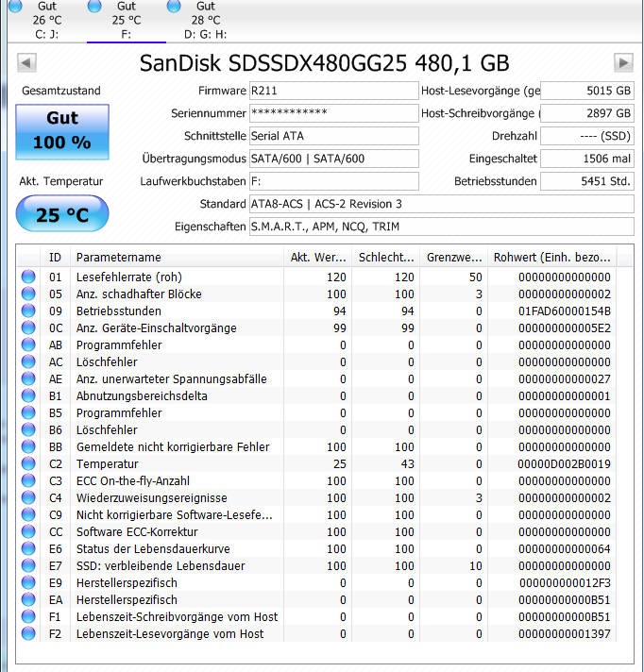The height and width of the screenshot is (672, 644).
Task: Select the 'Wiederzuweisungsereignisse' parameter name
Action: coord(152,498)
